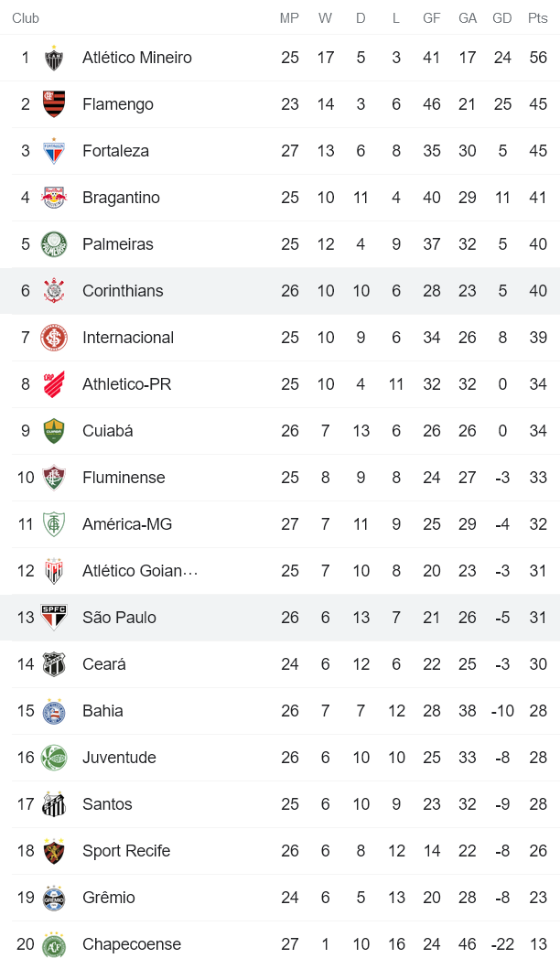Click the América-MG team name
This screenshot has width=560, height=980.
(127, 524)
